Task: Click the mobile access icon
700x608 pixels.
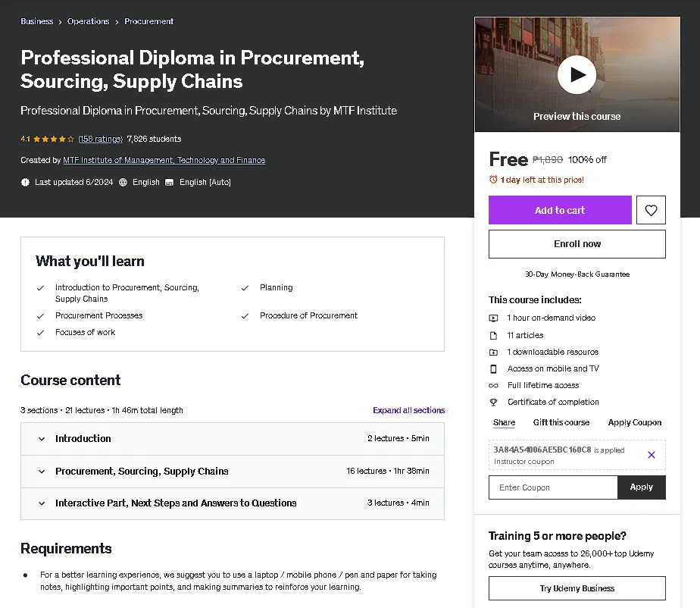Action: (x=493, y=369)
